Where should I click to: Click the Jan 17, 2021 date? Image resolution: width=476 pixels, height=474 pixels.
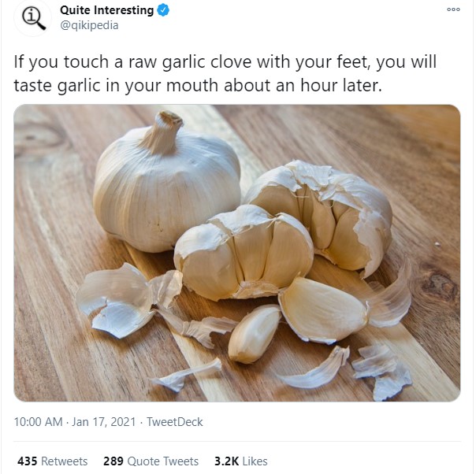point(106,422)
